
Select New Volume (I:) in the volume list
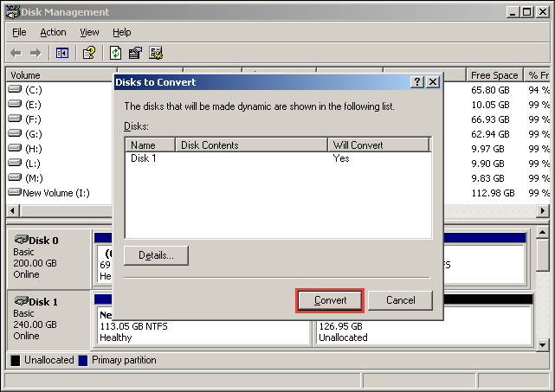pyautogui.click(x=56, y=193)
